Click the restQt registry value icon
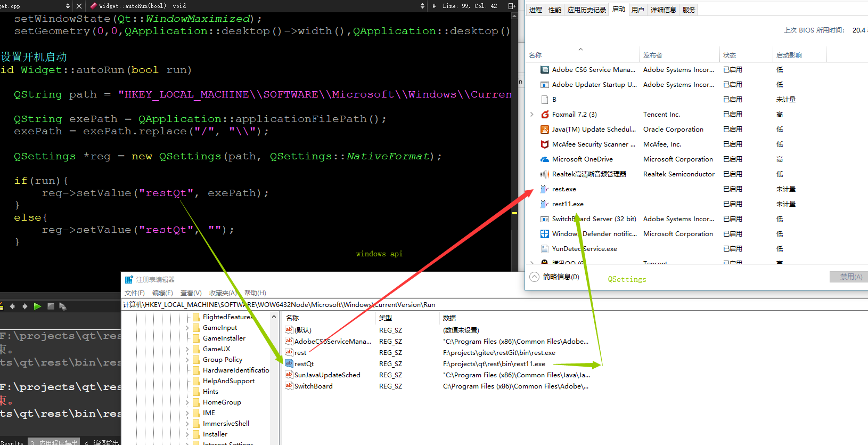This screenshot has height=445, width=868. pyautogui.click(x=289, y=363)
